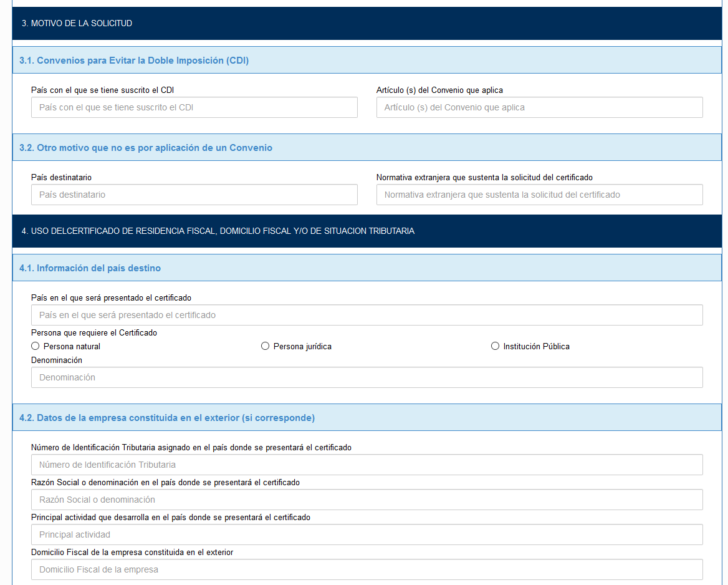
Task: Choose the Persona jurídica option
Action: 266,346
